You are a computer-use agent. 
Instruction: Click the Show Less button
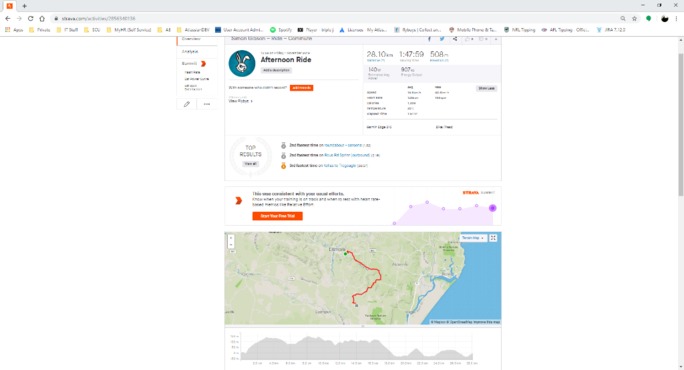[486, 89]
